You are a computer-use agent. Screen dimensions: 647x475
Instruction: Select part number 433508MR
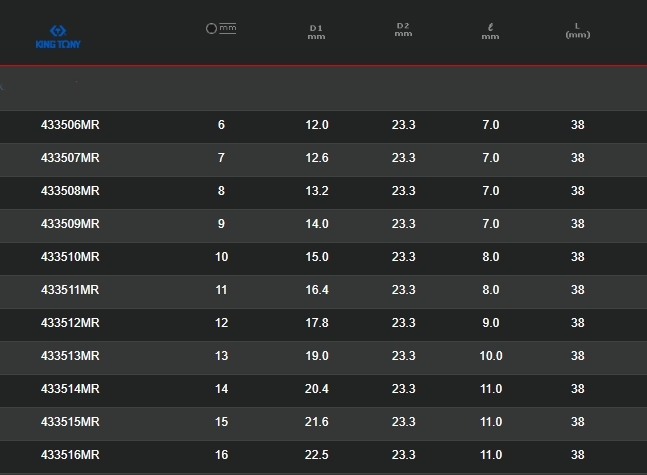tap(70, 191)
